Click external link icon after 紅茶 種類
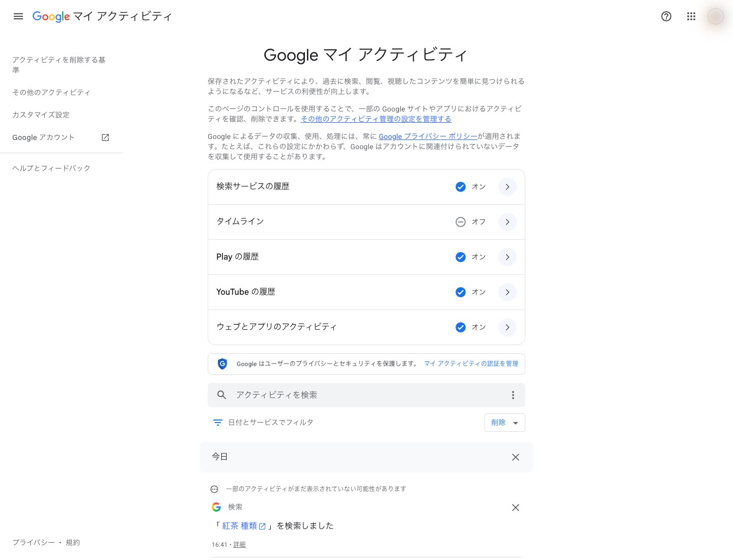This screenshot has width=733, height=560. point(262,526)
